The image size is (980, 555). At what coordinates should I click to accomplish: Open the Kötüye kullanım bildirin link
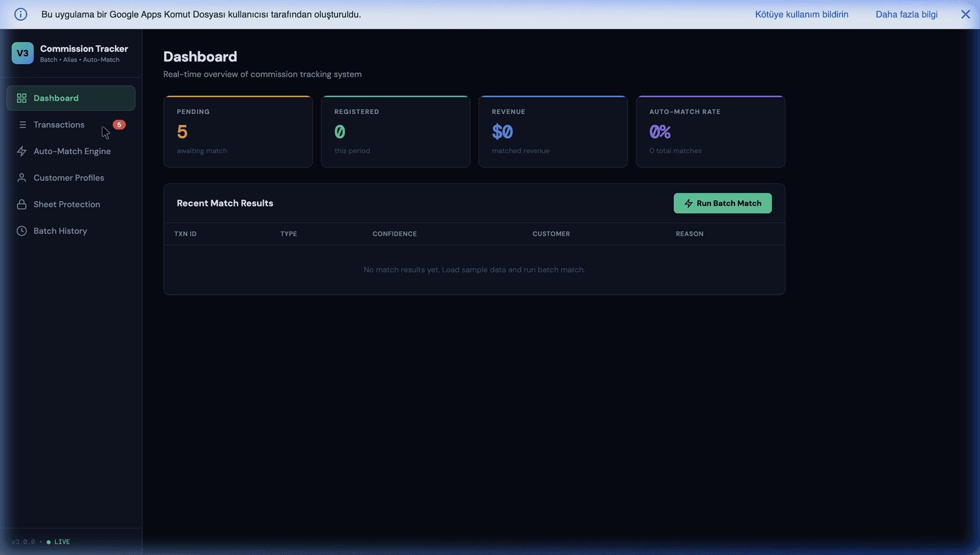pos(801,14)
